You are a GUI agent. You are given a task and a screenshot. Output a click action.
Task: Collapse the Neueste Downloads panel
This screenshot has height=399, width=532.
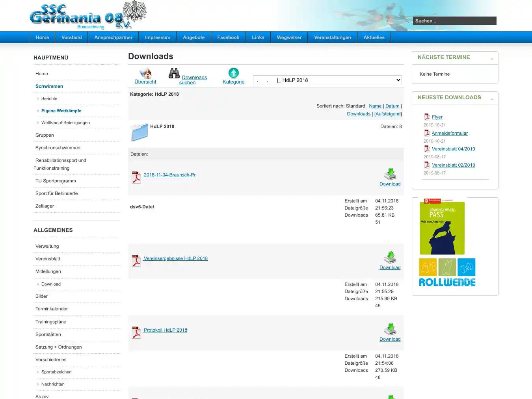[x=491, y=98]
